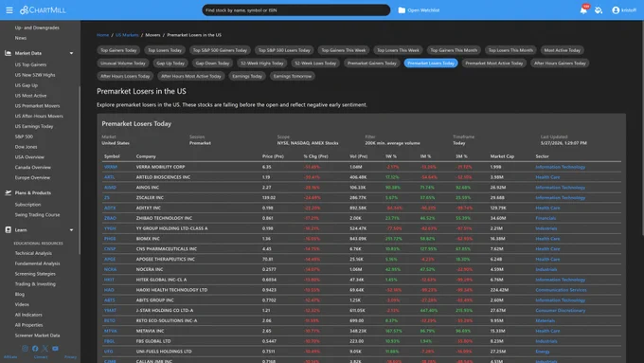Select the Top Losers This Month chip

pyautogui.click(x=510, y=50)
